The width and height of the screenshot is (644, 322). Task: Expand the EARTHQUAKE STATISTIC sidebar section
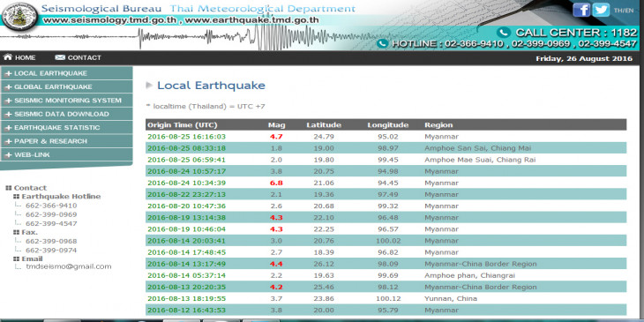pos(66,127)
